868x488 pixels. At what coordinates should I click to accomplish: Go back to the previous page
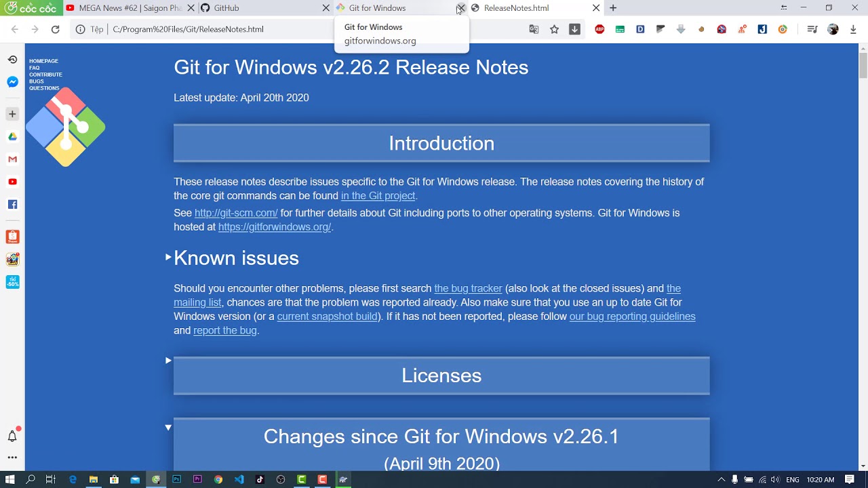15,29
